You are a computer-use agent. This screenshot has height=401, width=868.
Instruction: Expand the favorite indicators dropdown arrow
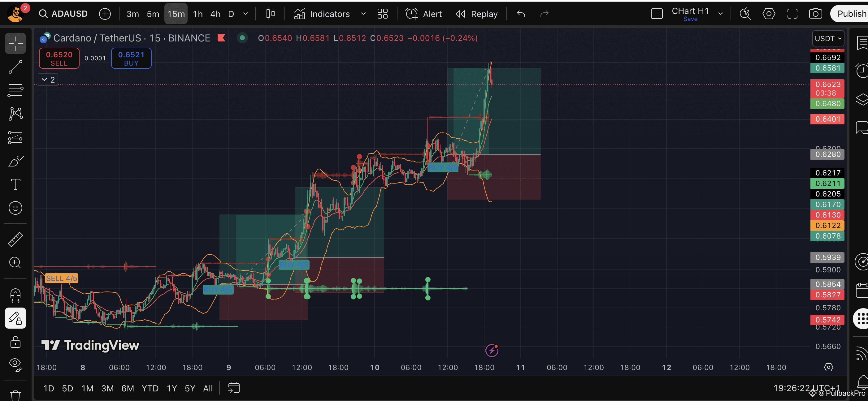coord(363,14)
